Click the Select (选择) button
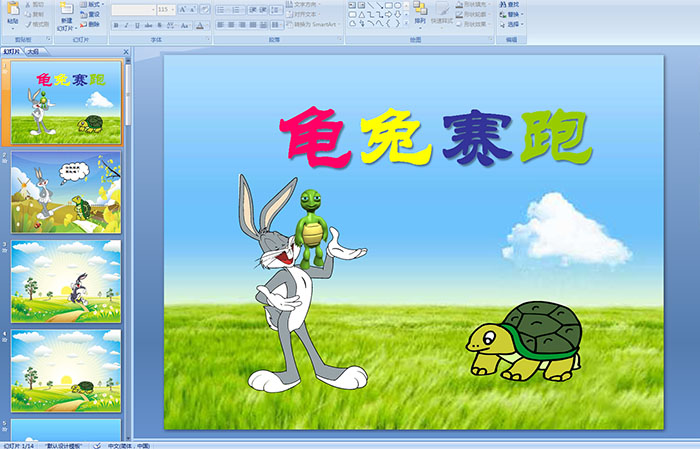700x449 pixels. click(511, 24)
